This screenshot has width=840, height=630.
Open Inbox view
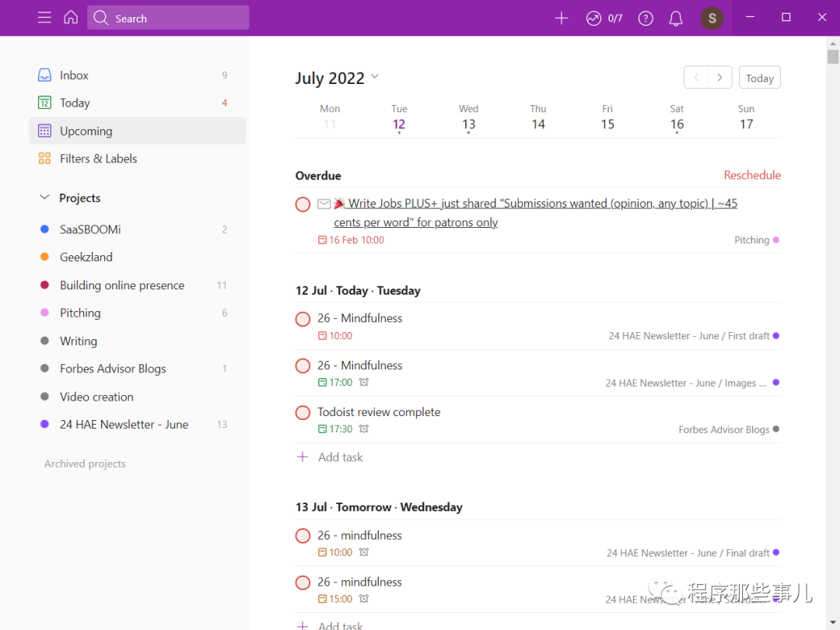point(137,75)
